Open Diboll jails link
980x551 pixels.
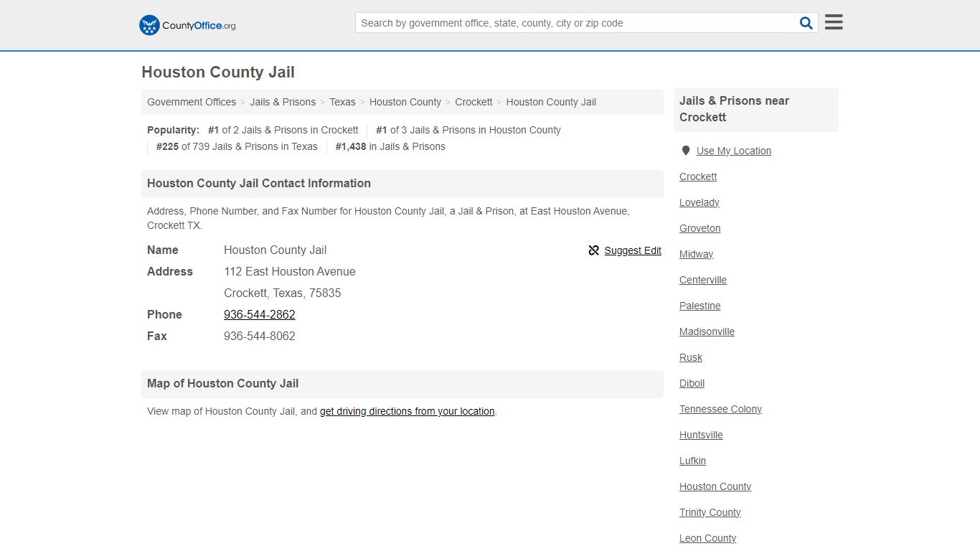(x=692, y=383)
